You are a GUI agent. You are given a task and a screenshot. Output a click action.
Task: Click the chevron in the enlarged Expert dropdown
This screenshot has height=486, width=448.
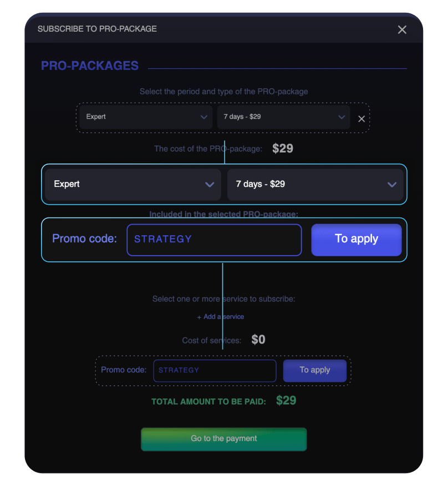point(210,185)
